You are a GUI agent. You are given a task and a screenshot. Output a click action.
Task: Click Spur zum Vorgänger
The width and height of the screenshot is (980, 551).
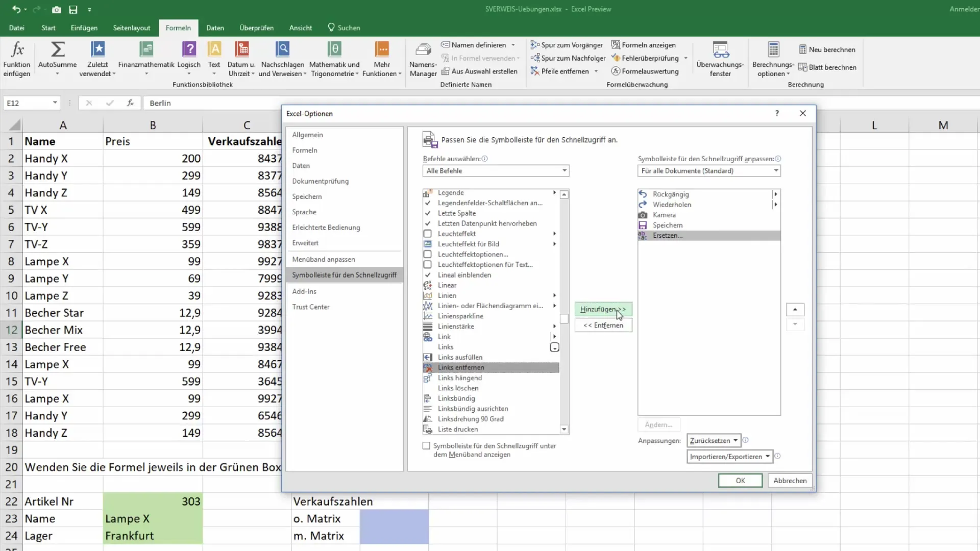[567, 45]
